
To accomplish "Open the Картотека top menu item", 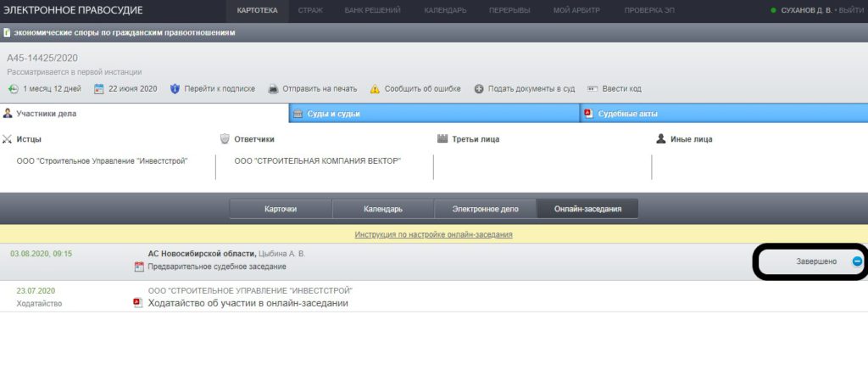I will click(x=257, y=10).
